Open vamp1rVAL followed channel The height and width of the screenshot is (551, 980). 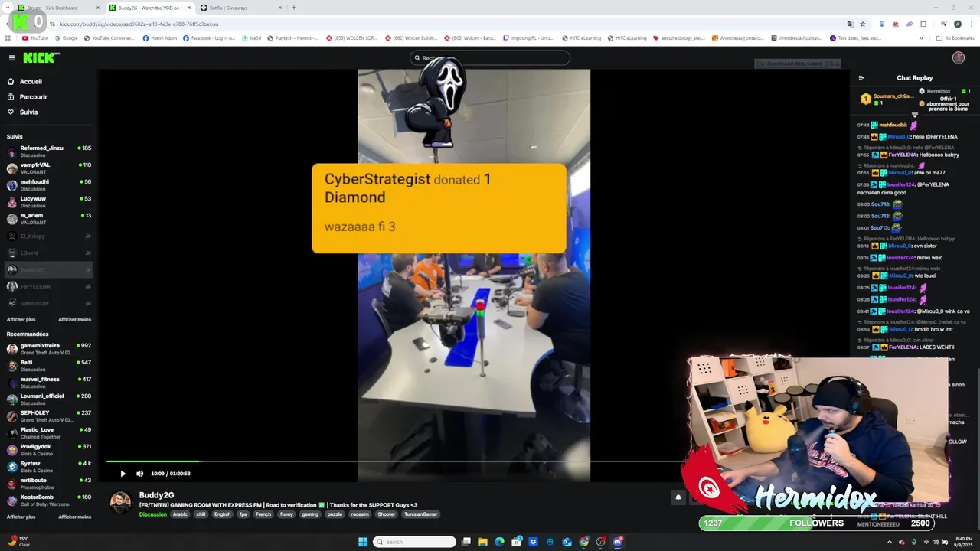[49, 168]
